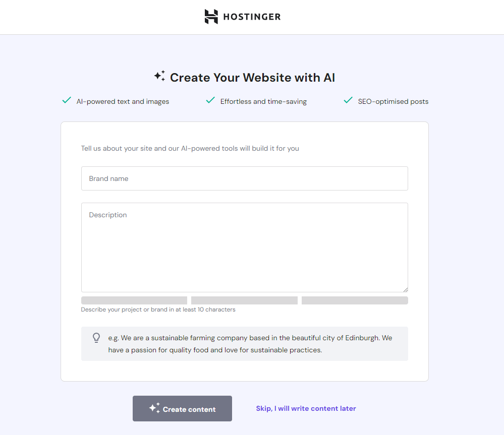
Task: Click the "Tell us about your site" instruction text
Action: pos(190,148)
